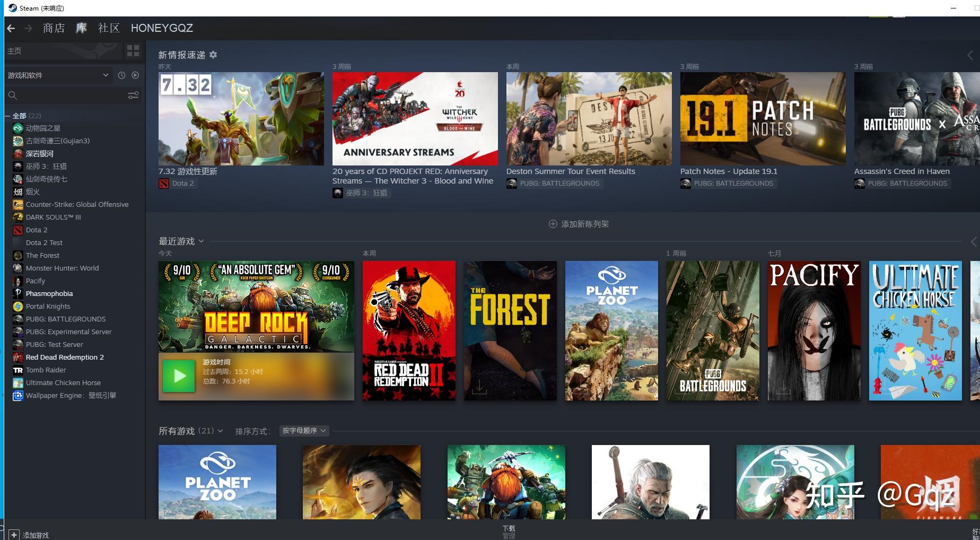Screen dimensions: 980x540
Task: Click the Tomb Raider TR icon
Action: pyautogui.click(x=17, y=370)
